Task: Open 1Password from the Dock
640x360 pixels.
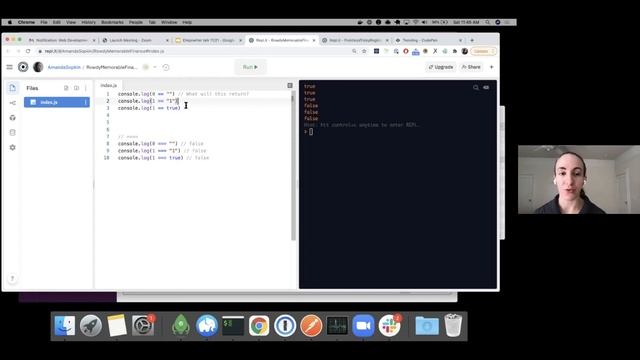Action: point(285,326)
